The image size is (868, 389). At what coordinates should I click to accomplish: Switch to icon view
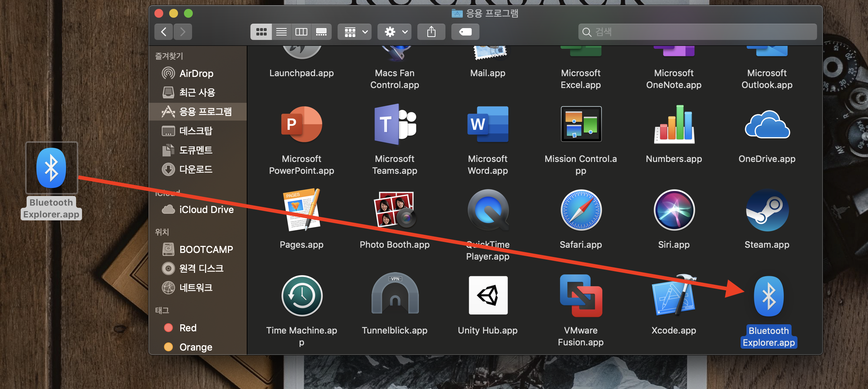coord(261,32)
